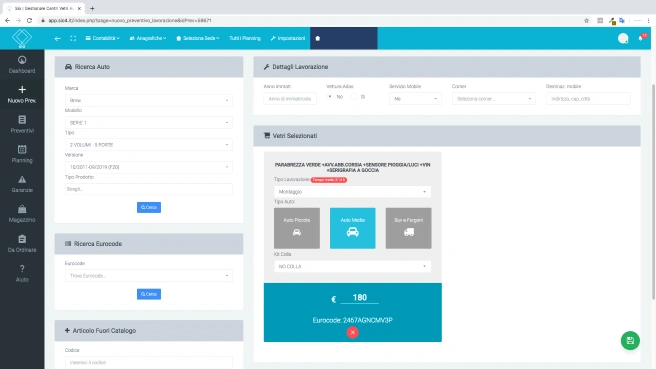Click the Dettagli Lavorazione header
656x369 pixels.
(447, 67)
